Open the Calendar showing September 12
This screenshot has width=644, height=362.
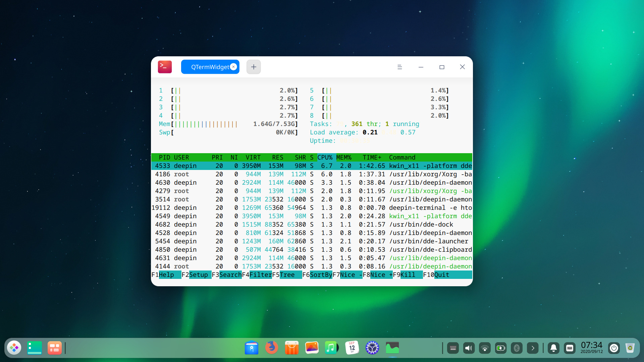(x=352, y=348)
